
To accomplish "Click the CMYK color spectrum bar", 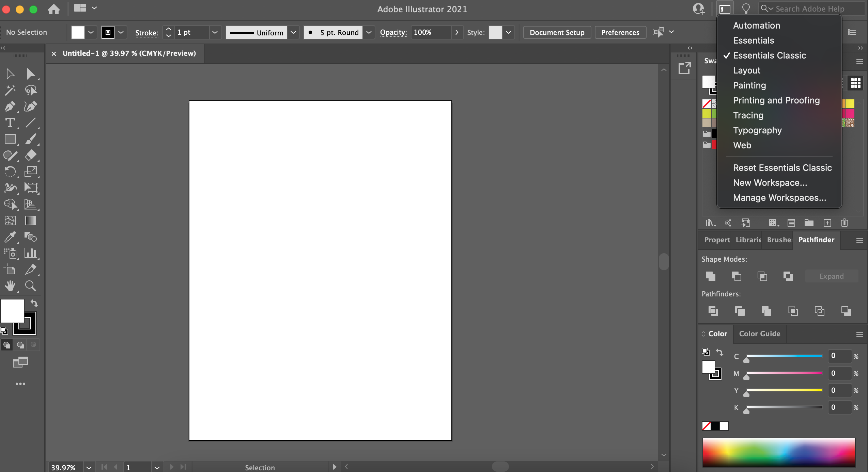I will pos(779,452).
